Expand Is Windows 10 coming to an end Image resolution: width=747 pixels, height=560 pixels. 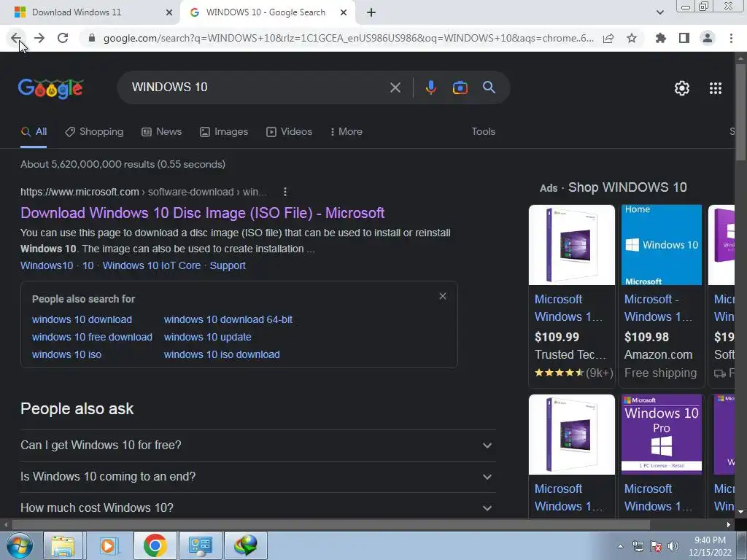click(x=258, y=477)
